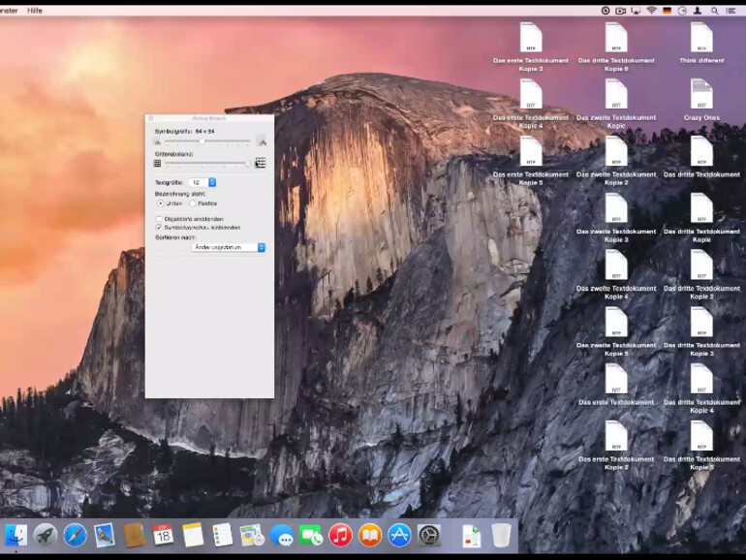The height and width of the screenshot is (560, 746).
Task: Click the tight grid icon beside Gitterabstand
Action: pyautogui.click(x=158, y=163)
